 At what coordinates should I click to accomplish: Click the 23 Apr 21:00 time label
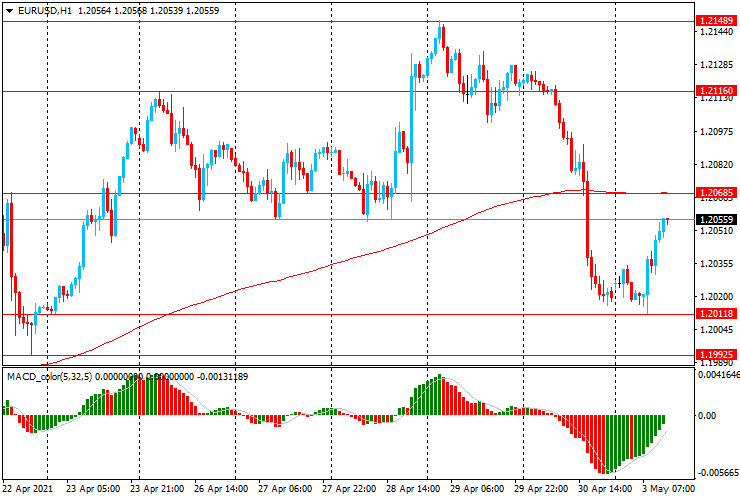157,488
